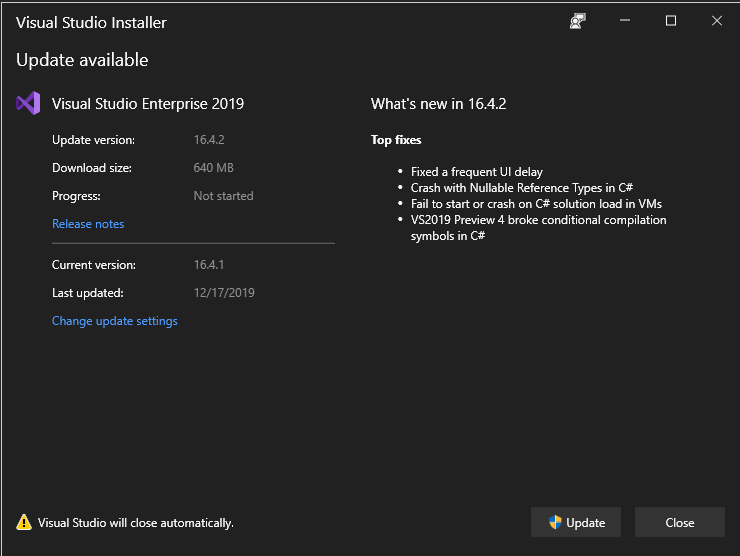740x556 pixels.
Task: Click 'Fail to start or crash' item
Action: (536, 204)
